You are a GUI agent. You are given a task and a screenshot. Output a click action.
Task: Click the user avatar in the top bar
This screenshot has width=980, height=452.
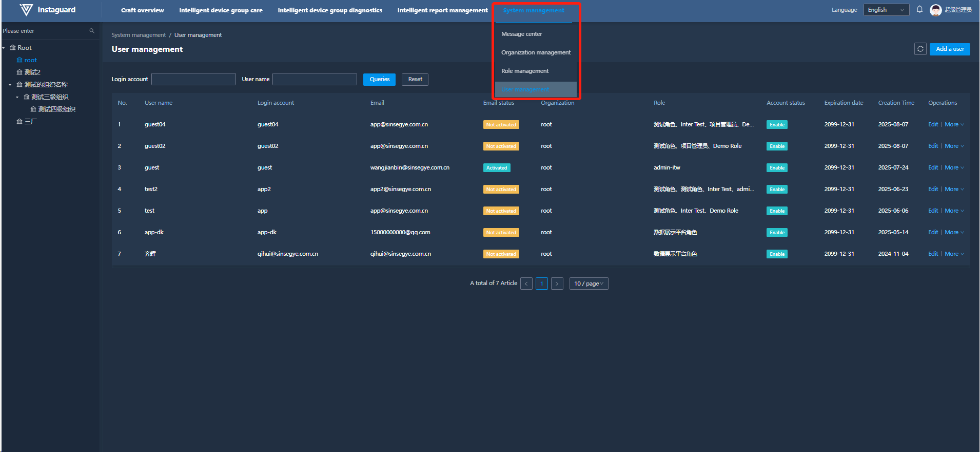click(x=935, y=10)
